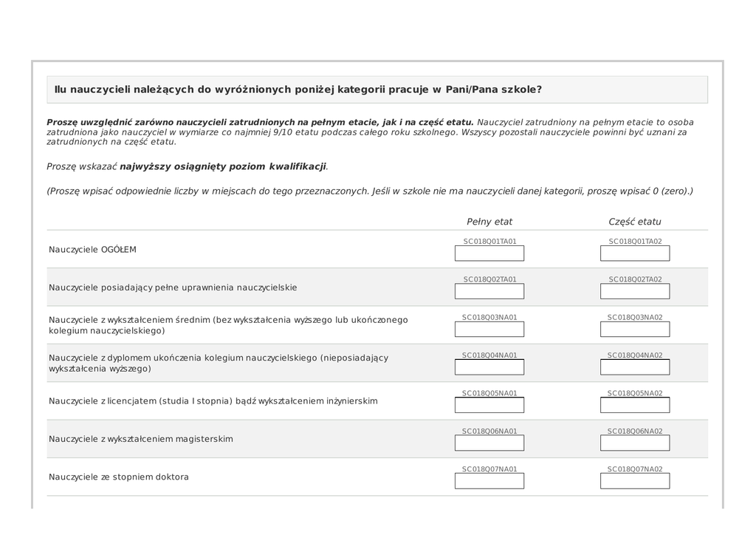756x535 pixels.
Task: Click the 'Nauczyciele ze stopniem doktora' row label
Action: point(119,477)
